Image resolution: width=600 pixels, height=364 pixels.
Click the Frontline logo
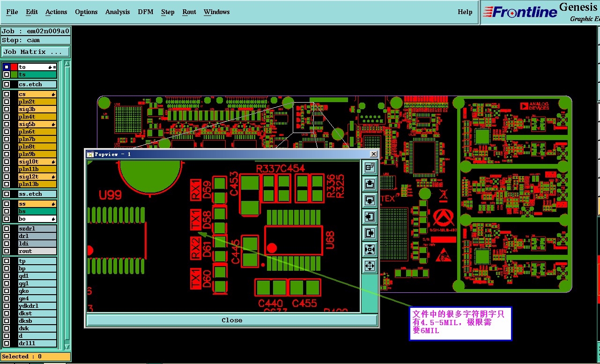click(x=520, y=12)
